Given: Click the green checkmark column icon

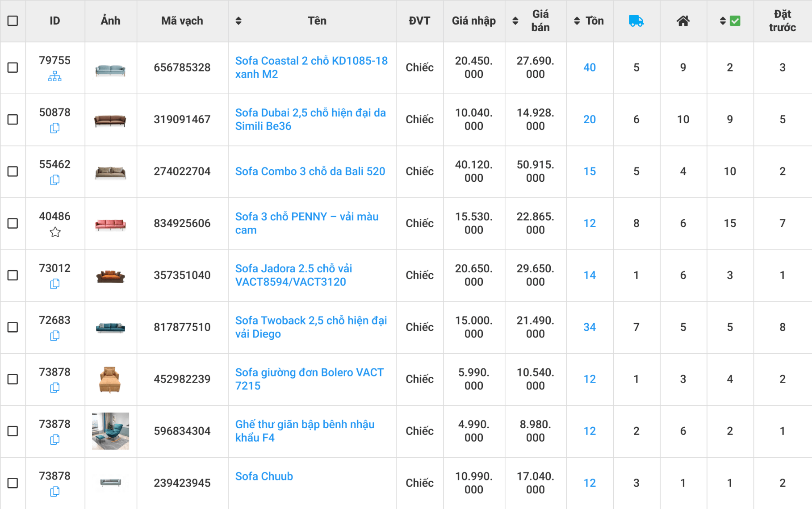Looking at the screenshot, I should click(735, 21).
